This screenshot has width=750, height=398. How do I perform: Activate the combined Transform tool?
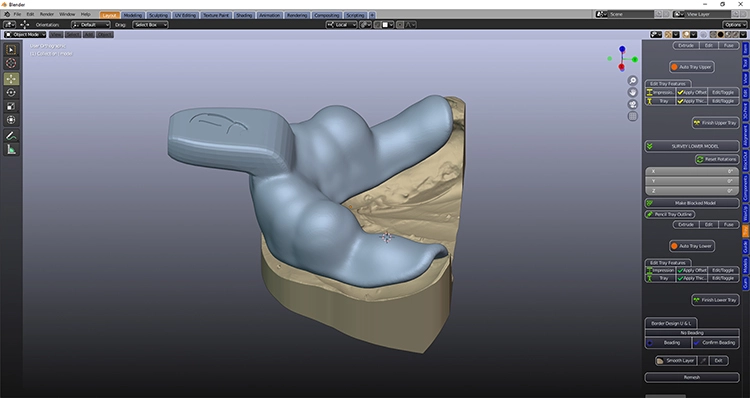pyautogui.click(x=11, y=120)
